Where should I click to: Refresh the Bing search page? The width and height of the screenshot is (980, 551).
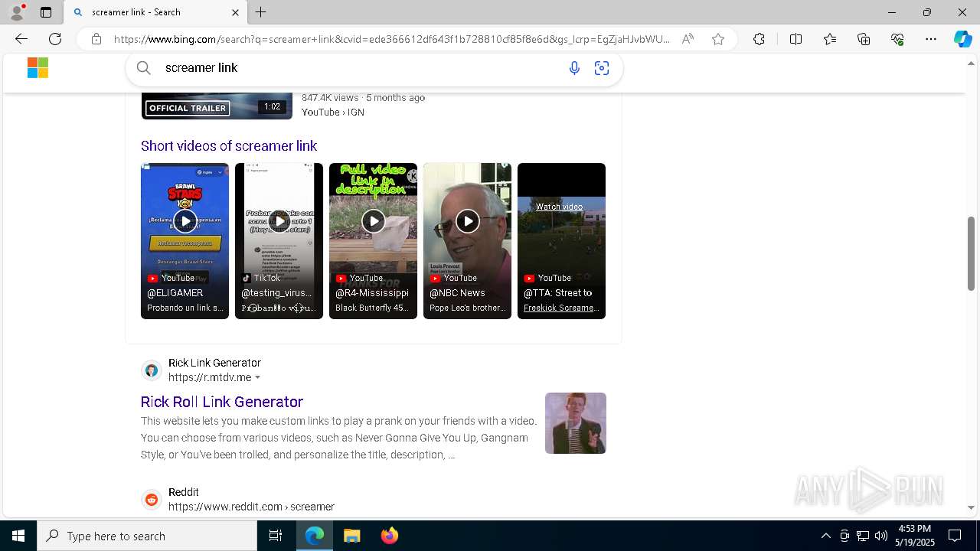tap(55, 39)
